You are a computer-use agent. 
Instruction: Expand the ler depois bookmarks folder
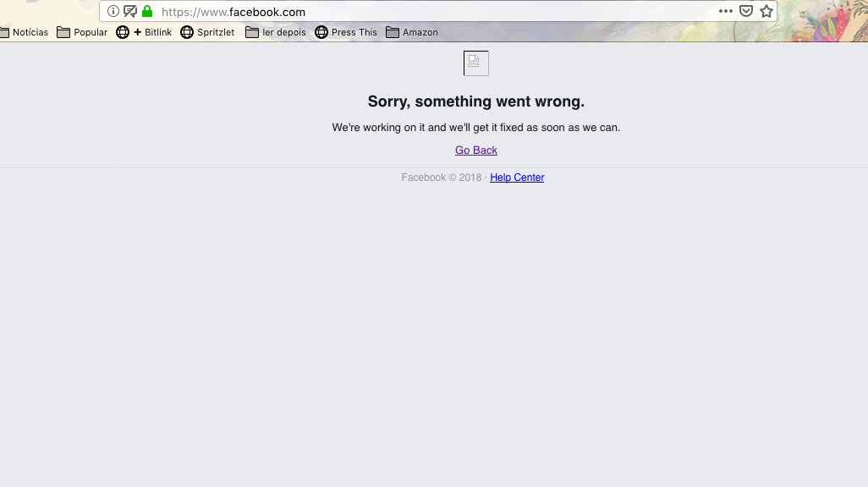point(276,32)
